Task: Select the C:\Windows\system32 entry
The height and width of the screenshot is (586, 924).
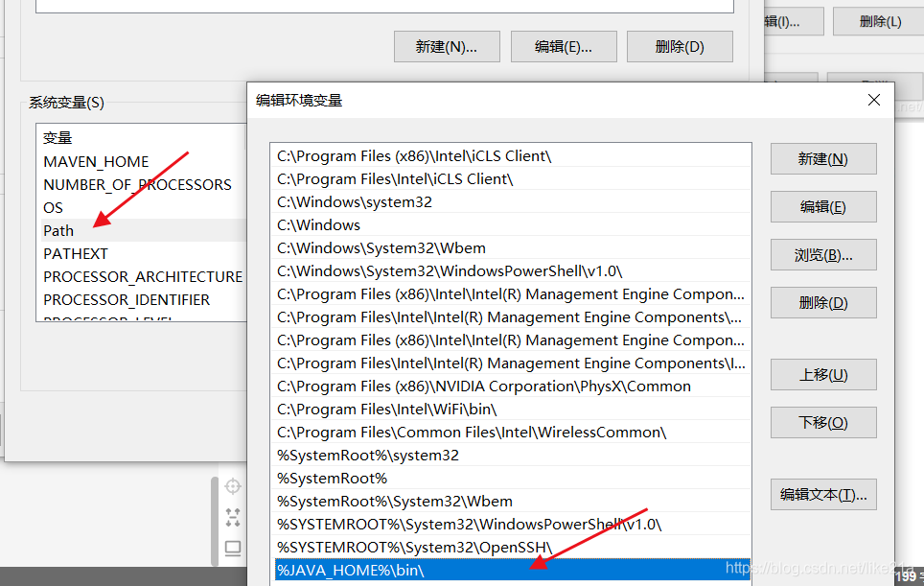Action: (511, 202)
